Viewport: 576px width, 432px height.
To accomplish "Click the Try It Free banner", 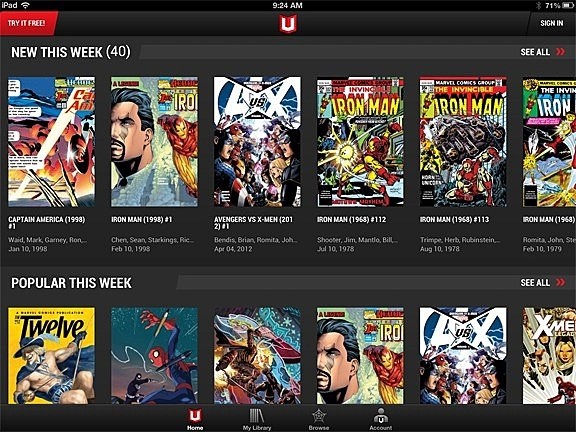I will point(26,23).
